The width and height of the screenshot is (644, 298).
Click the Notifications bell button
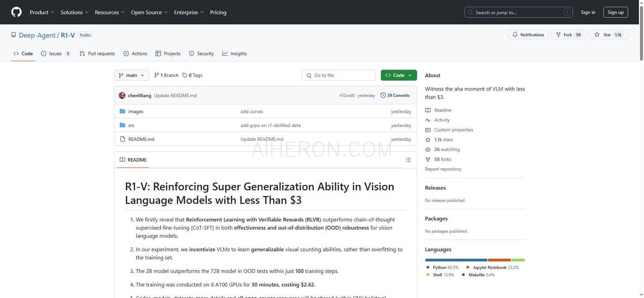tap(528, 35)
